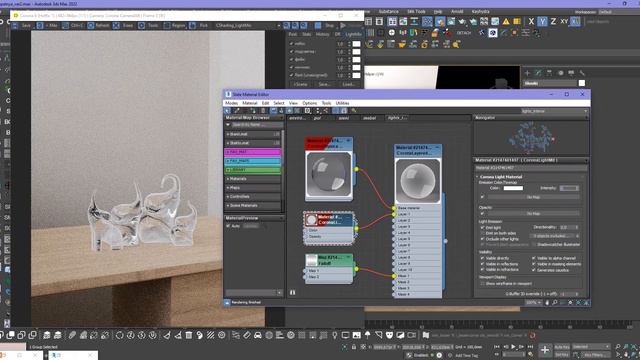Click Rest (unassigned) LightMix color swatch
This screenshot has width=640, height=360.
pos(356,76)
